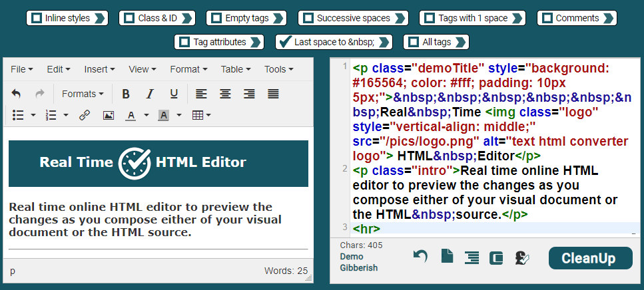The image size is (644, 290).
Task: Run Empty tags cleanup arrow
Action: [278, 18]
